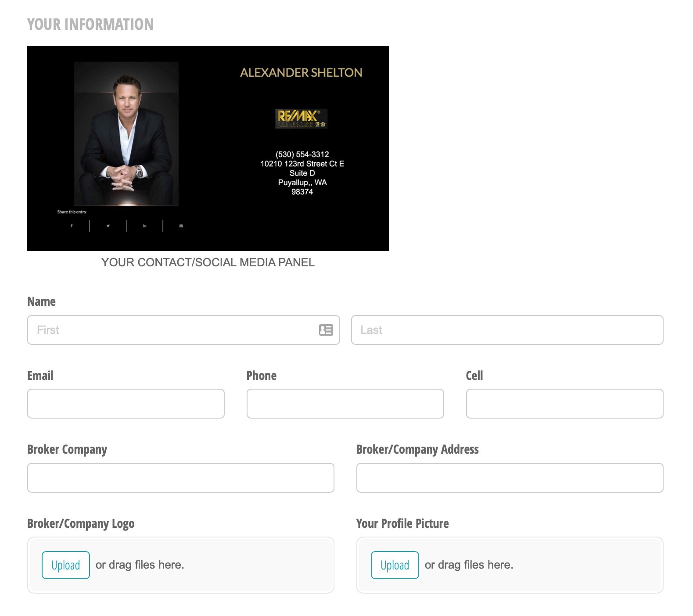693x616 pixels.
Task: Click the agent portrait photo in preview
Action: [126, 134]
